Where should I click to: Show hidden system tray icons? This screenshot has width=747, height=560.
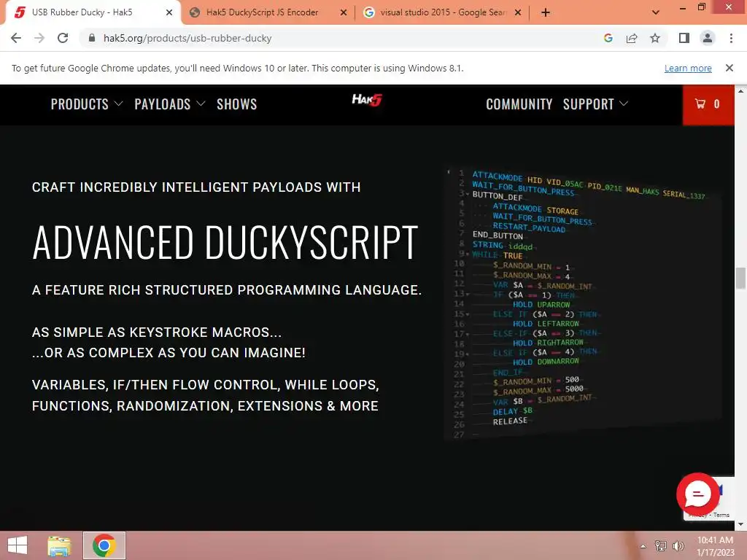(643, 546)
